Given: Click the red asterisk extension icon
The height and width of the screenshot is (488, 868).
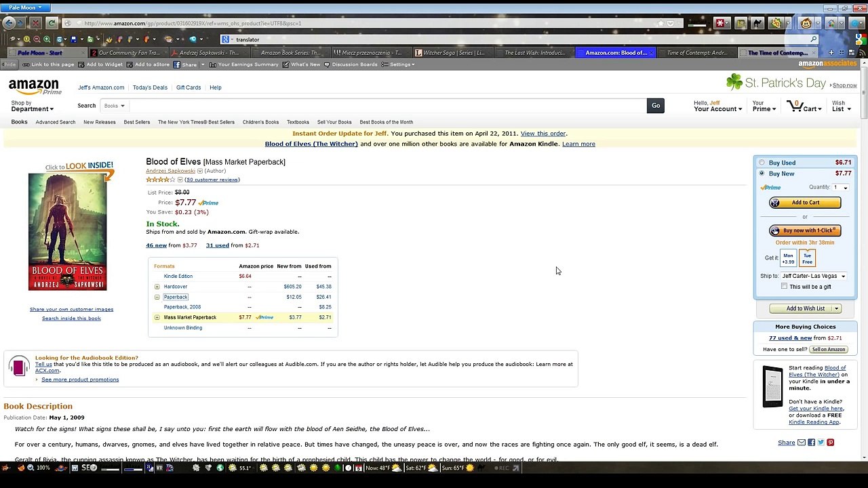Looking at the screenshot, I should coord(720,23).
